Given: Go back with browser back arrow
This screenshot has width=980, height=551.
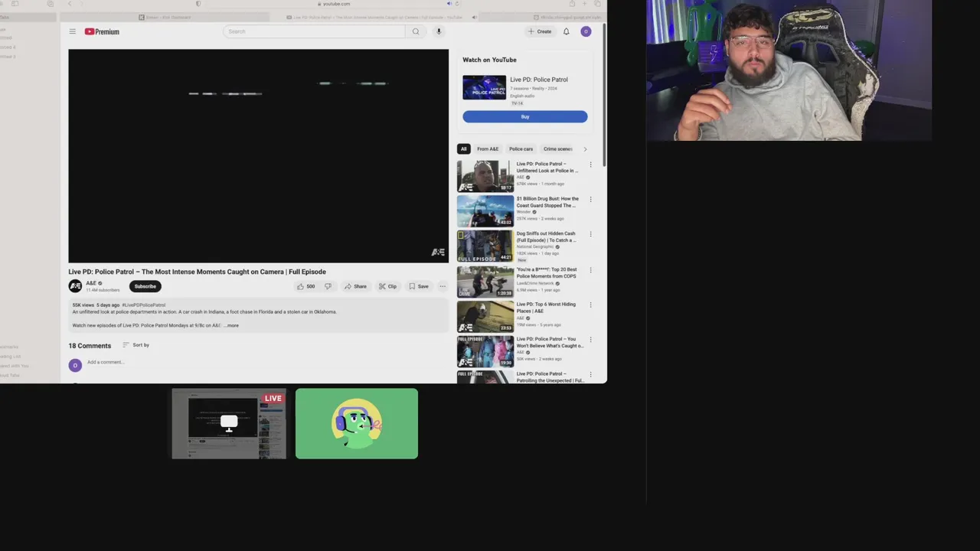Looking at the screenshot, I should (70, 4).
